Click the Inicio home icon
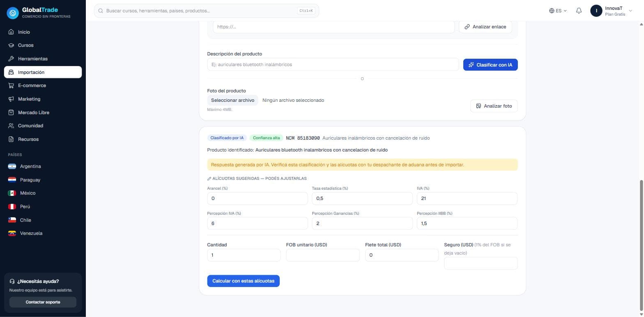The height and width of the screenshot is (317, 644). coord(11,32)
